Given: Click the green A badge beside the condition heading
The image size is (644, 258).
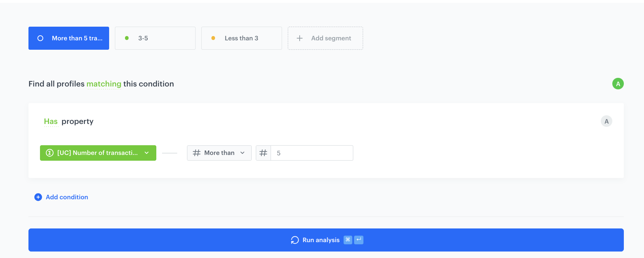Looking at the screenshot, I should (618, 84).
